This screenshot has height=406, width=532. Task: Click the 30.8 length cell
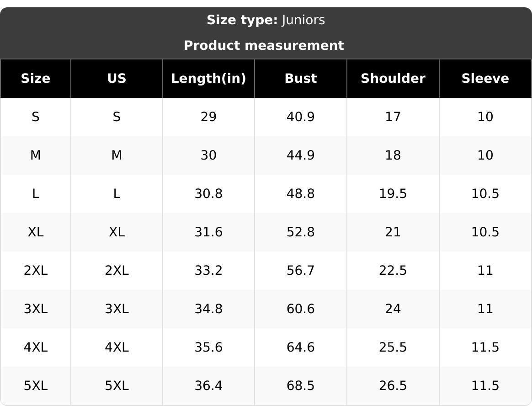[208, 194]
